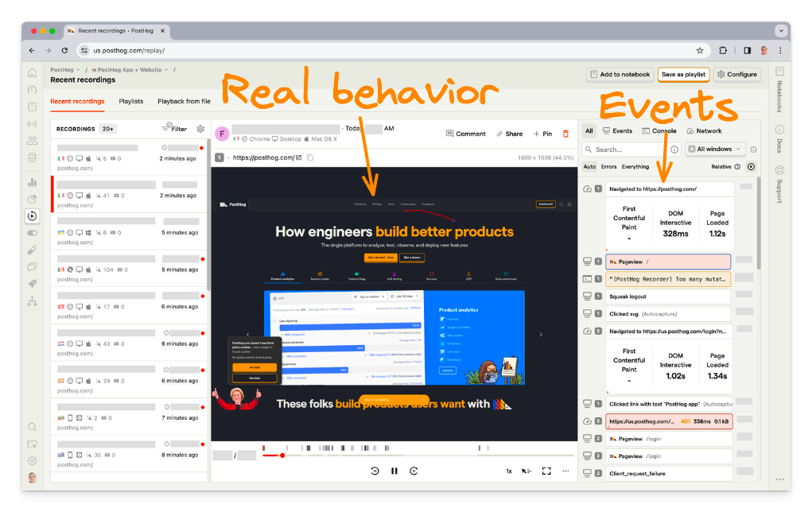Select the Recent recordings tab
This screenshot has height=512, width=812.
(77, 102)
